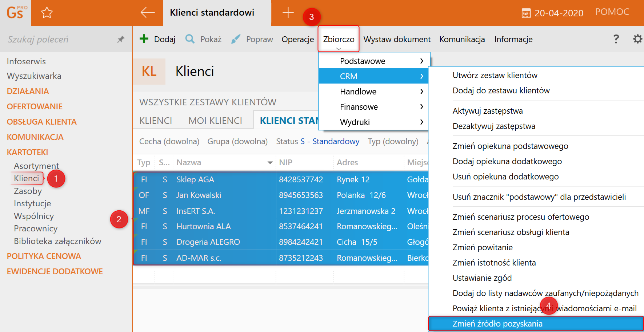Image resolution: width=644 pixels, height=332 pixels.
Task: Expand the OBSŁUGA KLIENTA sidebar section
Action: (x=41, y=122)
